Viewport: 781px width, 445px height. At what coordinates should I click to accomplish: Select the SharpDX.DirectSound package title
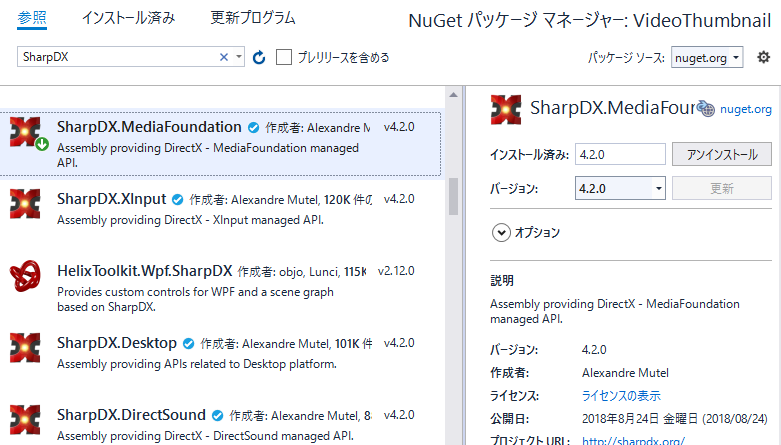pos(131,415)
